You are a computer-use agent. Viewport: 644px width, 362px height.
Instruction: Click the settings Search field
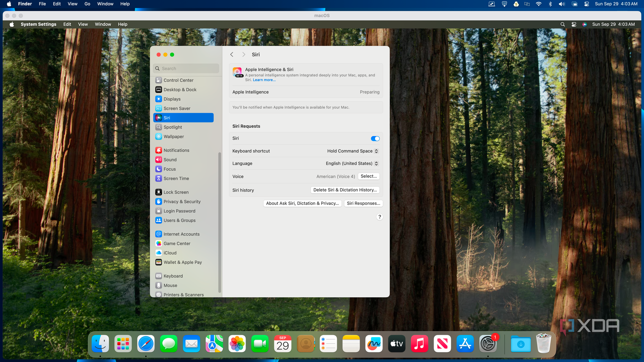(x=186, y=68)
